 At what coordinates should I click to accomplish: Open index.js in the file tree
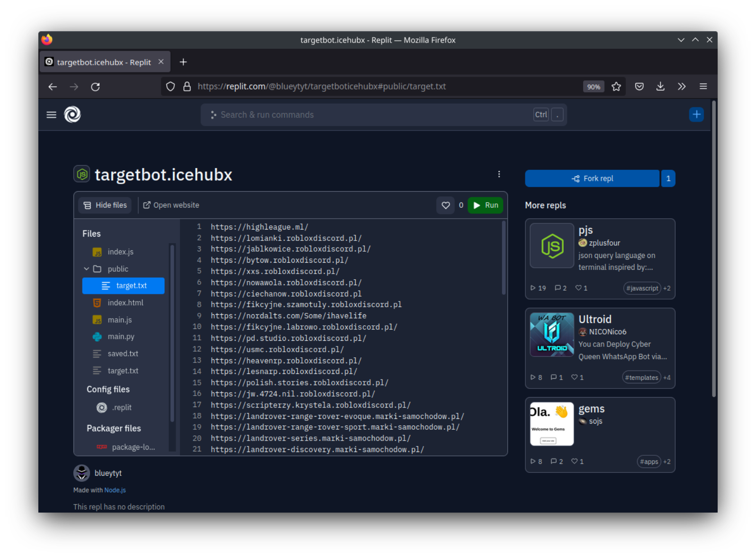[120, 252]
